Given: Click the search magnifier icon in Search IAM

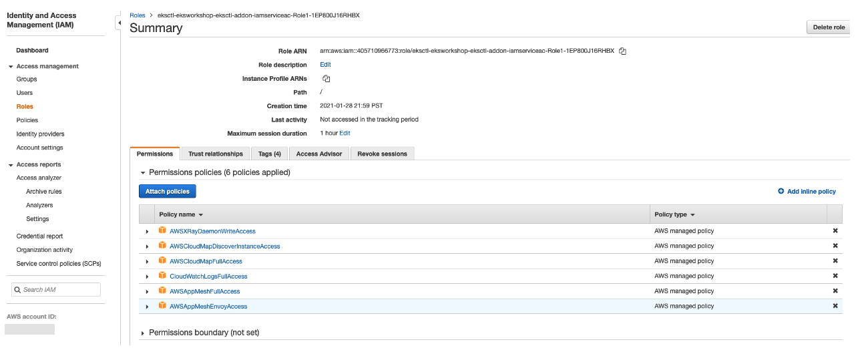Looking at the screenshot, I should click(x=17, y=290).
